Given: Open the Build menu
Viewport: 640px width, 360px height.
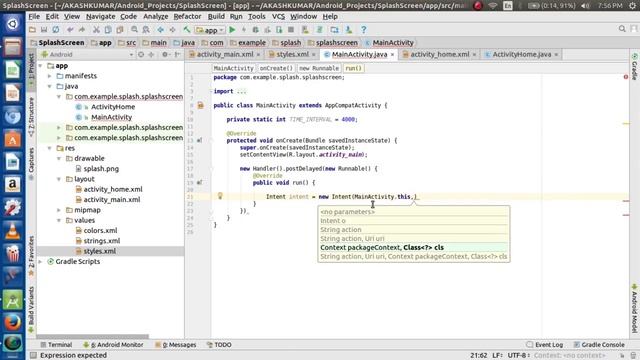Looking at the screenshot, I should (216, 16).
